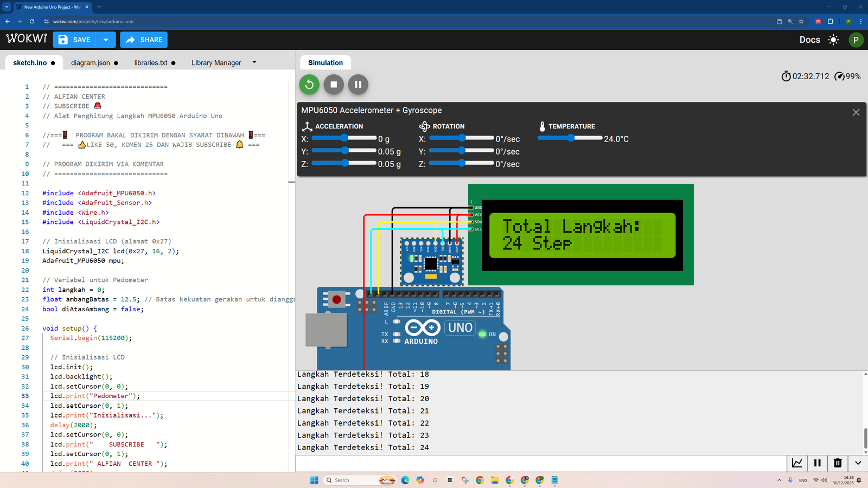
Task: Click the serial monitor input field
Action: [541, 464]
